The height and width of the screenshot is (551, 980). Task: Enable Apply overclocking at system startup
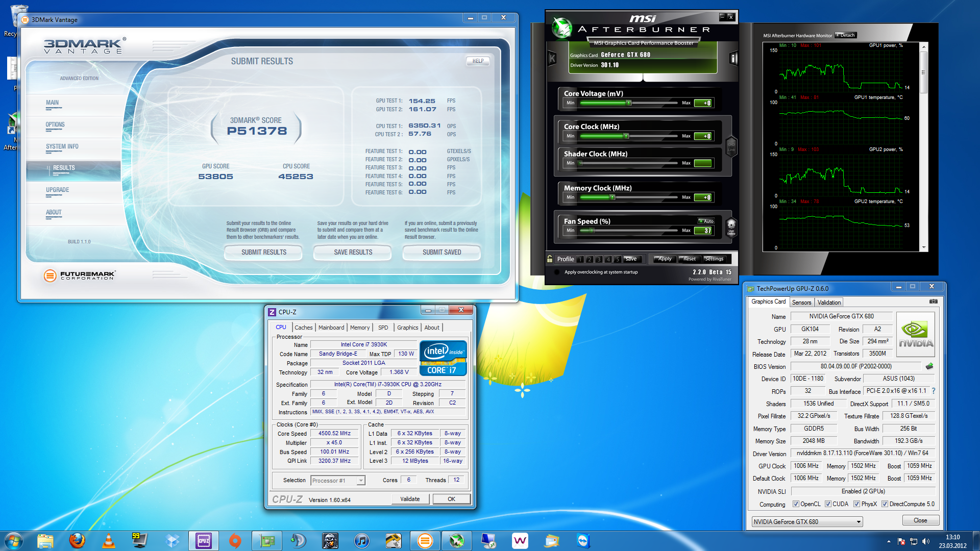coord(557,272)
